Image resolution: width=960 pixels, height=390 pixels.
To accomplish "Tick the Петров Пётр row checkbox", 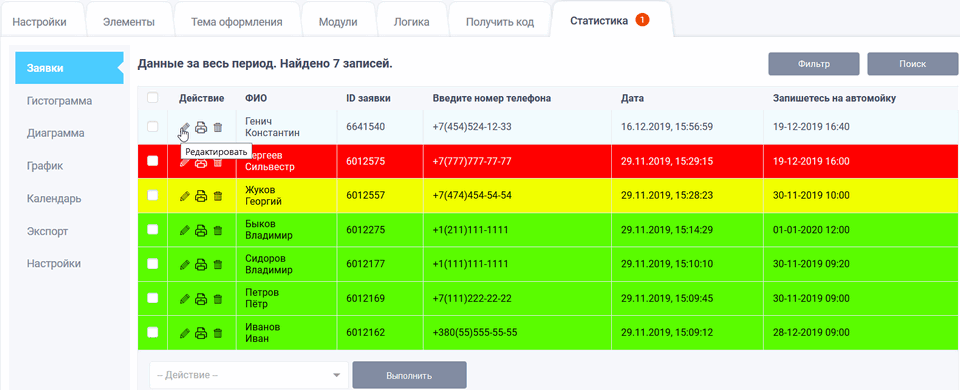I will pyautogui.click(x=153, y=298).
